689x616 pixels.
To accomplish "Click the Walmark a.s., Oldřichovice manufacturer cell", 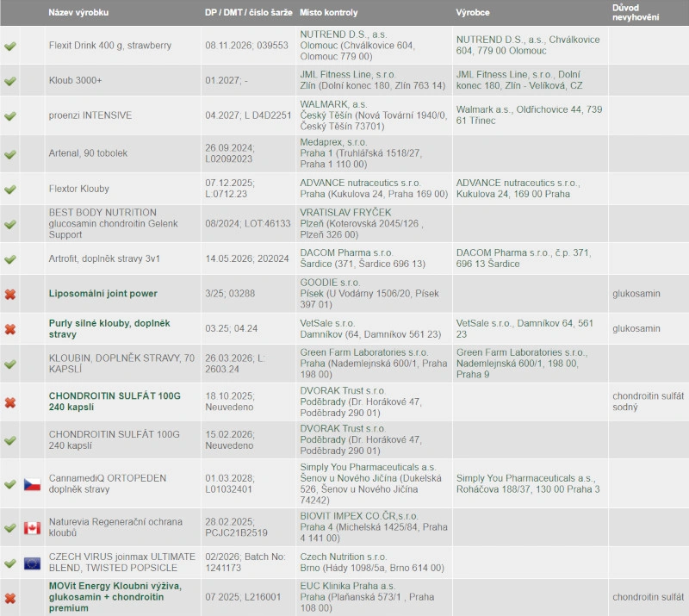I will [529, 115].
